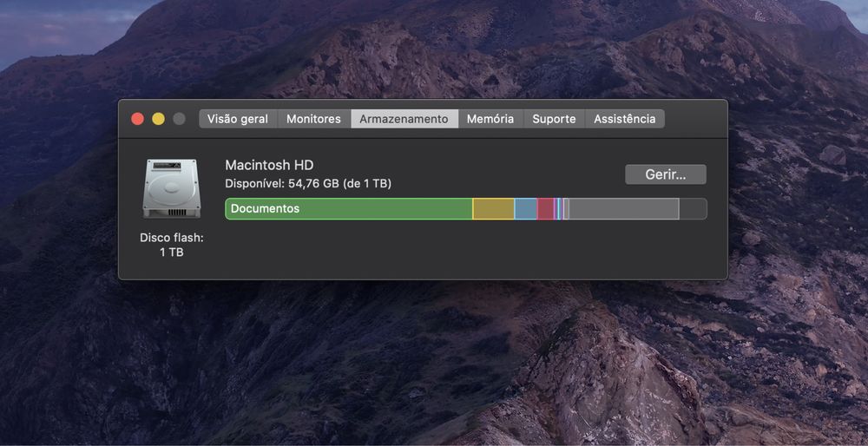
Task: Click the Disco flash 1 TB label
Action: pos(171,245)
